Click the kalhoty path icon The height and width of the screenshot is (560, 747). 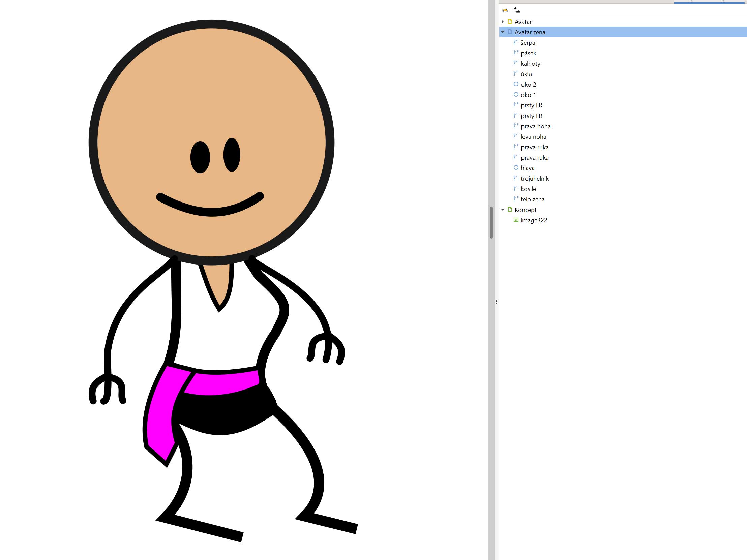516,63
